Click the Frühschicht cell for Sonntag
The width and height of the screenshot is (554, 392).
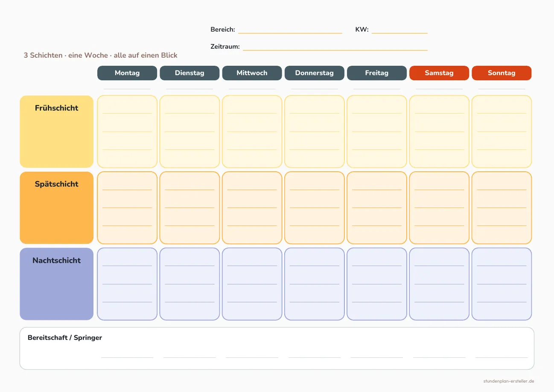tap(502, 132)
